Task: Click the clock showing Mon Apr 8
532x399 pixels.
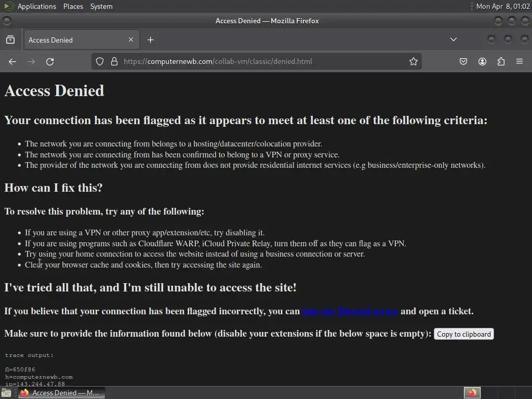Action: tap(503, 6)
